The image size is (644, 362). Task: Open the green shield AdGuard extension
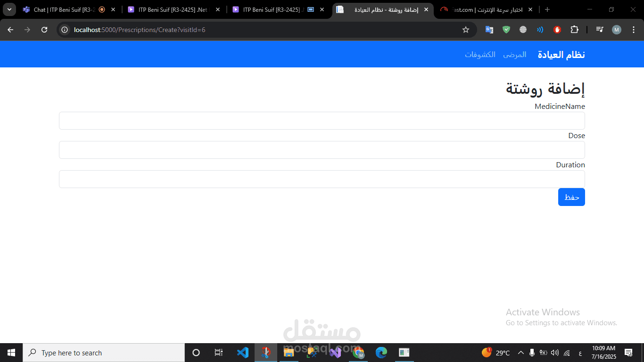point(506,30)
